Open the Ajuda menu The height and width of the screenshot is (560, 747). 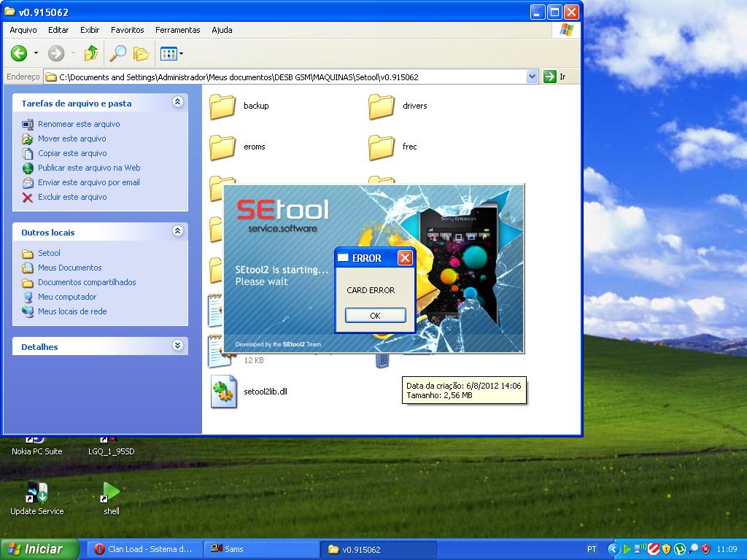click(222, 30)
